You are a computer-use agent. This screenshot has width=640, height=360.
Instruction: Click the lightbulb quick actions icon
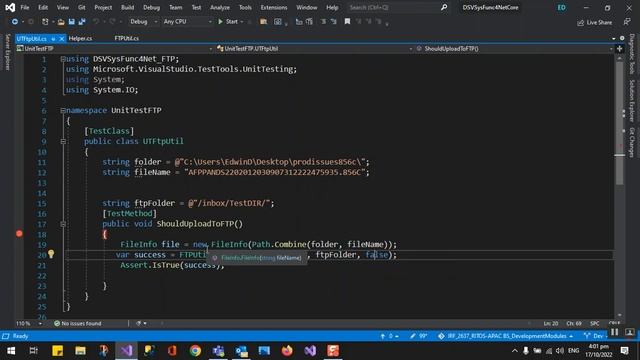coord(51,254)
